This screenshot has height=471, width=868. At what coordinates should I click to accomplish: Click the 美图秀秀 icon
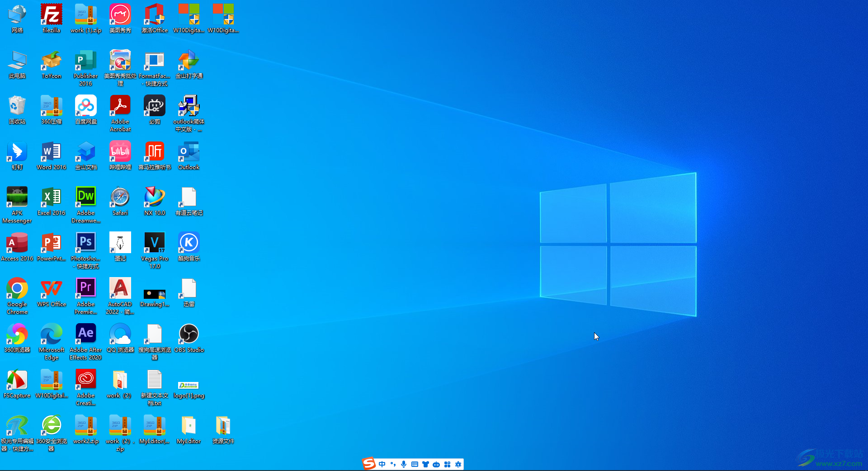[x=120, y=15]
